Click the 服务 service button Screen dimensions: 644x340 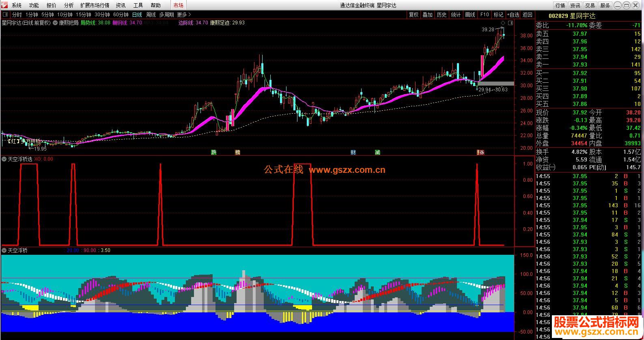pyautogui.click(x=605, y=5)
